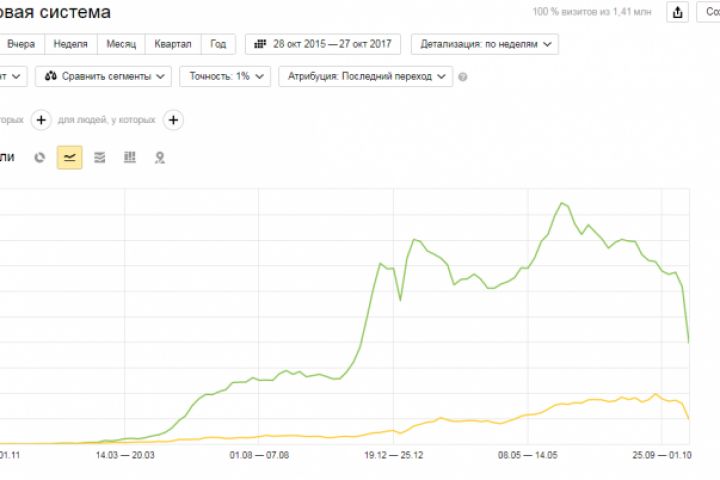Choose the Месяц period
This screenshot has width=720, height=480.
point(121,44)
